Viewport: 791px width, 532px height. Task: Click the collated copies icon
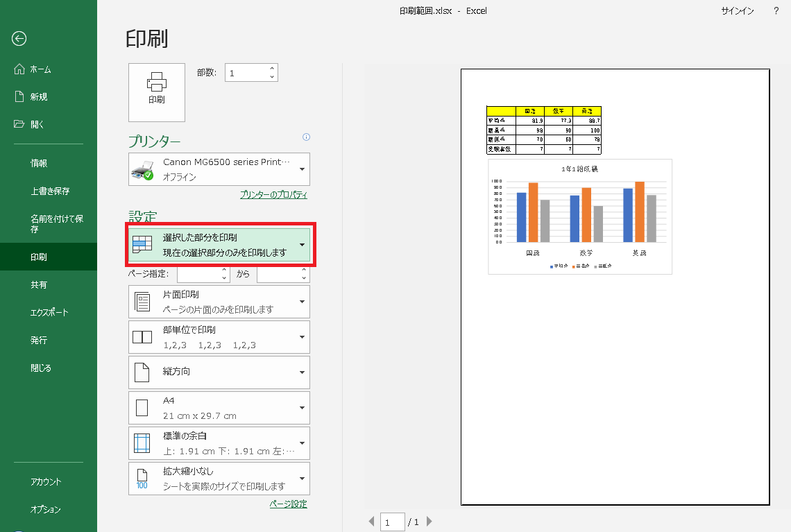pyautogui.click(x=142, y=337)
